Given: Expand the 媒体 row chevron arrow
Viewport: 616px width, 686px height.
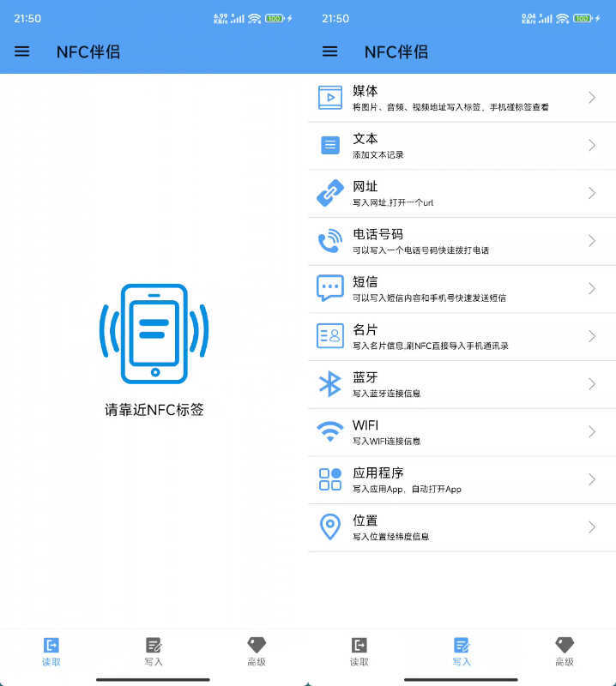Looking at the screenshot, I should point(592,98).
